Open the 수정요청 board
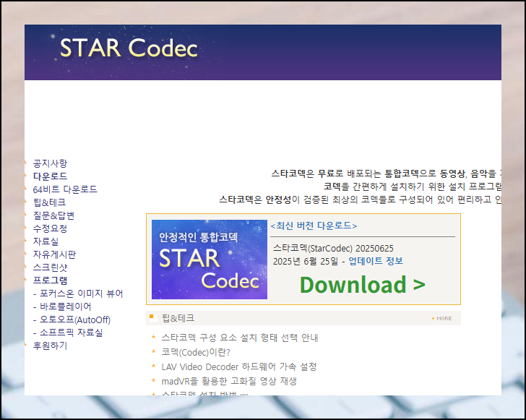Viewport: 526px width, 420px height. pyautogui.click(x=50, y=228)
